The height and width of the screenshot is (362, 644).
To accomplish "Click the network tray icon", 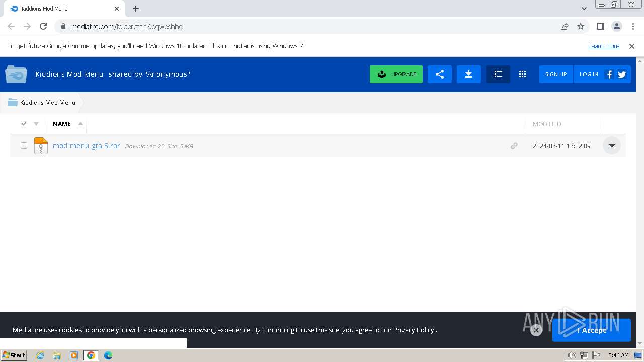I will pos(584,355).
